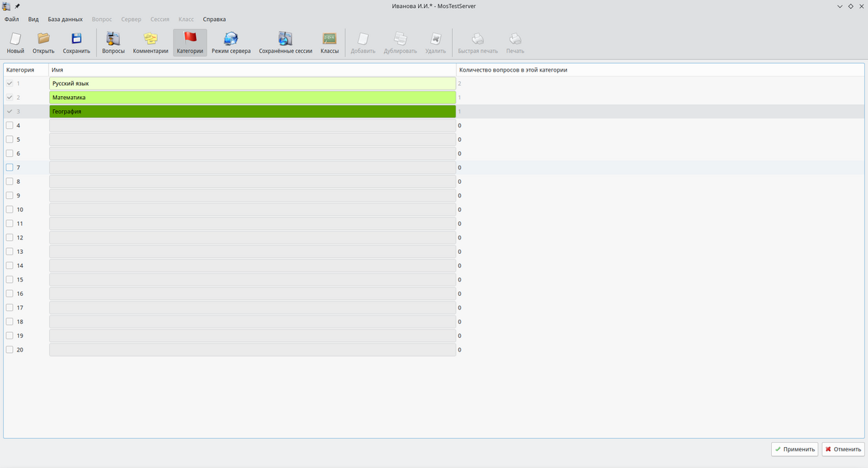
Task: Open the Файл menu
Action: pos(12,20)
